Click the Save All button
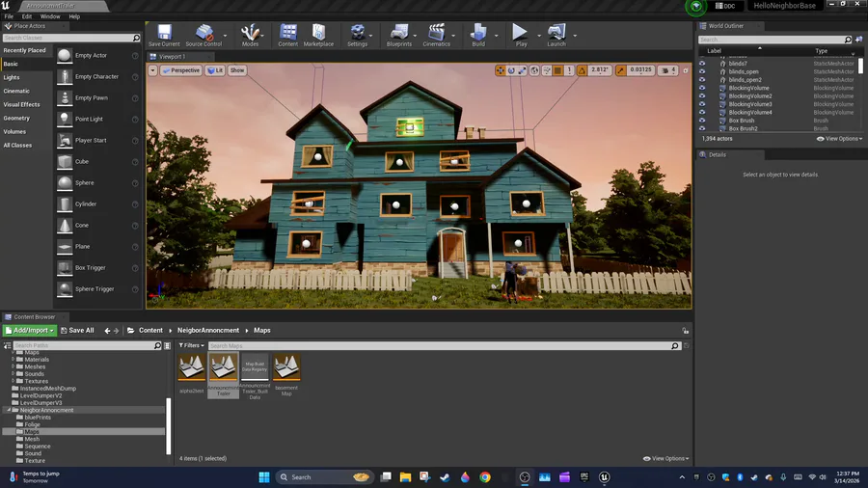This screenshot has width=868, height=488. [x=78, y=330]
